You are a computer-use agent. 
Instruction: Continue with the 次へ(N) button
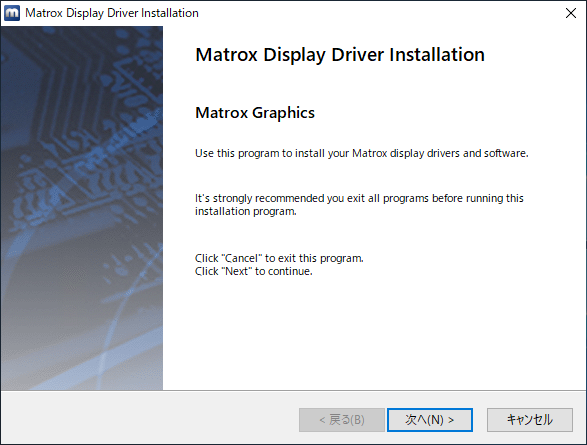pos(430,420)
